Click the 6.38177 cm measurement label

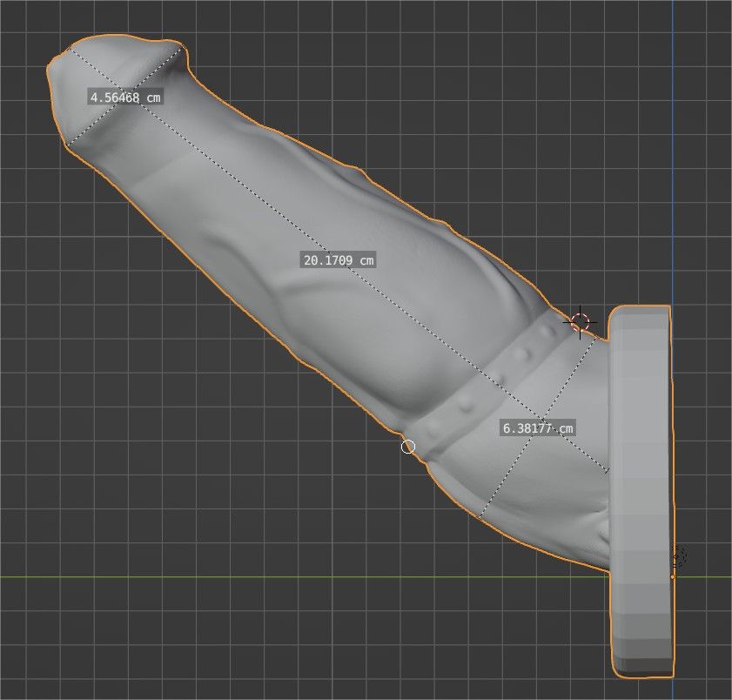coord(538,427)
